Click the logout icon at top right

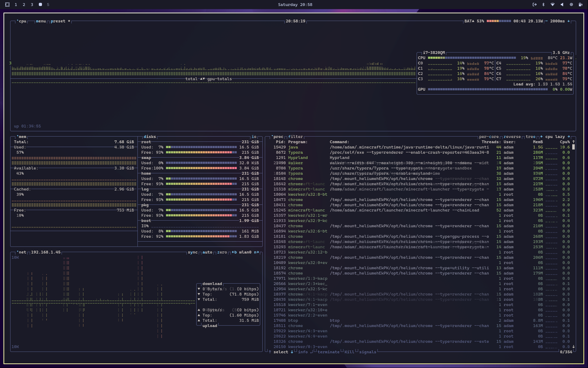[x=534, y=5]
